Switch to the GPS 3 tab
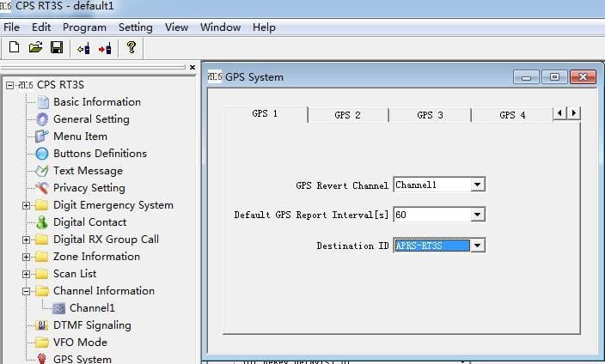This screenshot has width=605, height=364. point(430,115)
